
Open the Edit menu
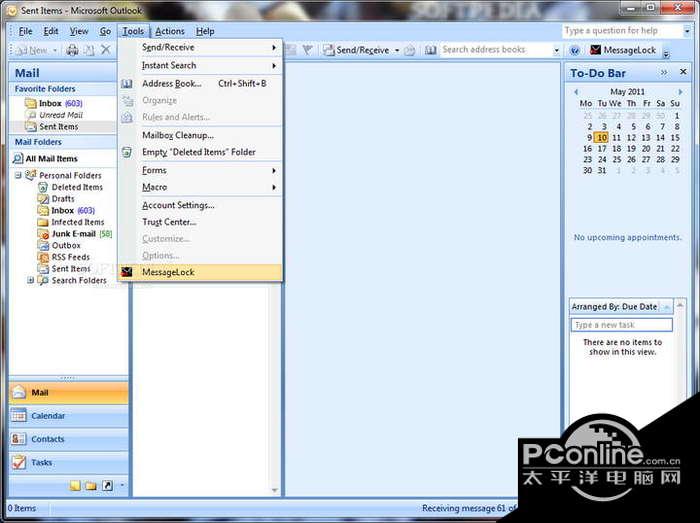click(x=51, y=31)
